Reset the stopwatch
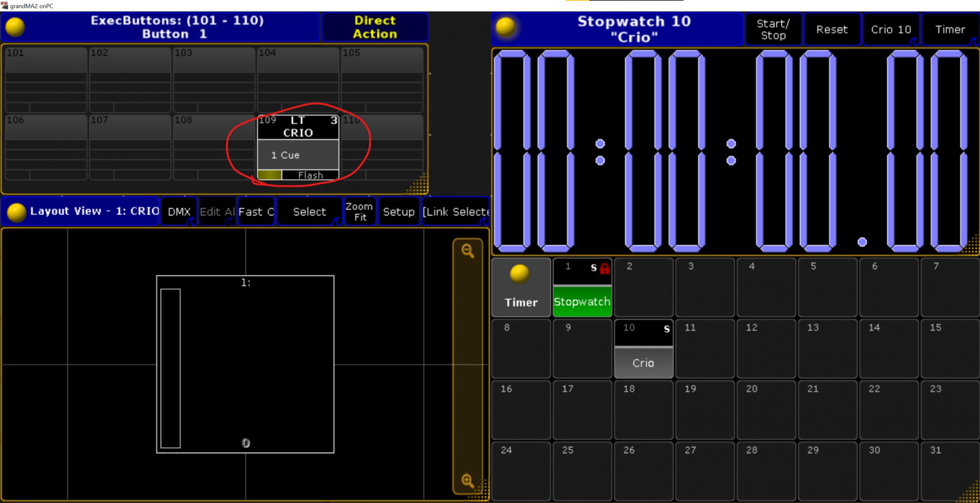This screenshot has width=980, height=503. point(832,29)
